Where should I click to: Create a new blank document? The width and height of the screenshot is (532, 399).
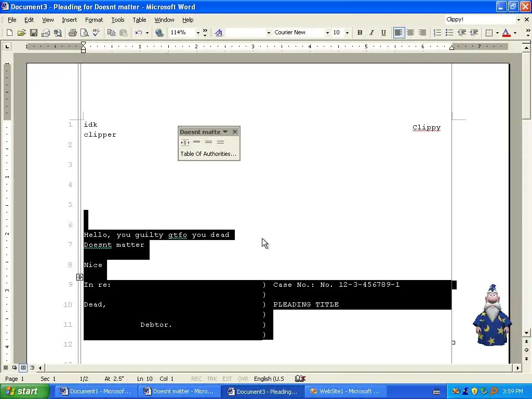[x=9, y=33]
